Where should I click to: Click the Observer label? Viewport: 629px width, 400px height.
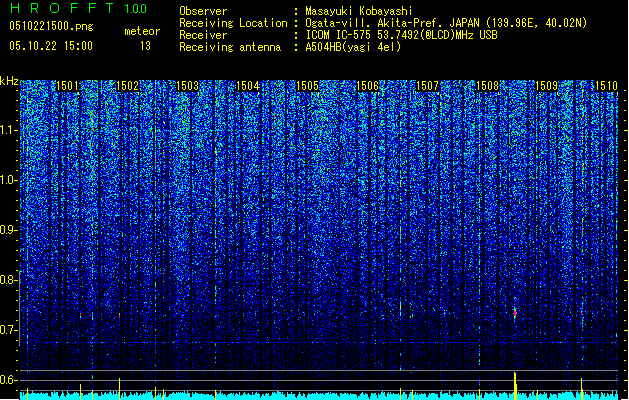[203, 11]
